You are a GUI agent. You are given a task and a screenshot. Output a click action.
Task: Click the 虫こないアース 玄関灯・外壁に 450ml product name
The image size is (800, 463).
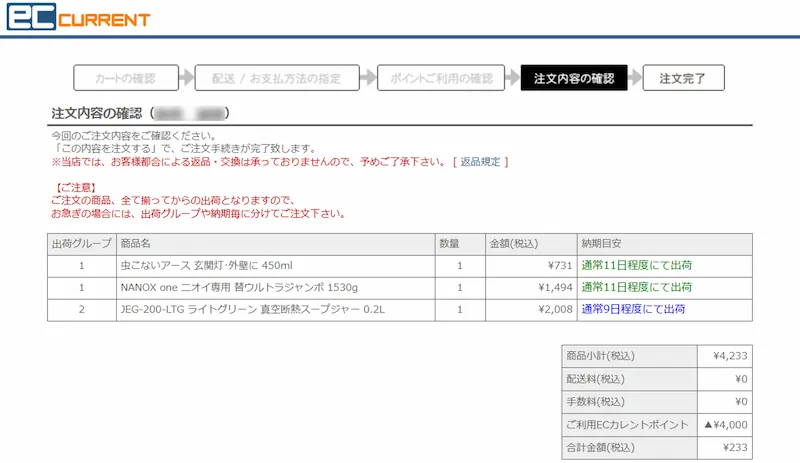[x=207, y=265]
